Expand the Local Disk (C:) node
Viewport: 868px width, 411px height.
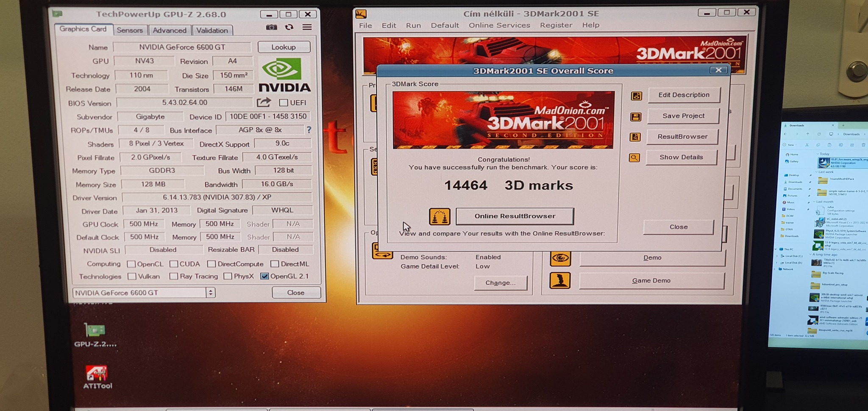[777, 256]
